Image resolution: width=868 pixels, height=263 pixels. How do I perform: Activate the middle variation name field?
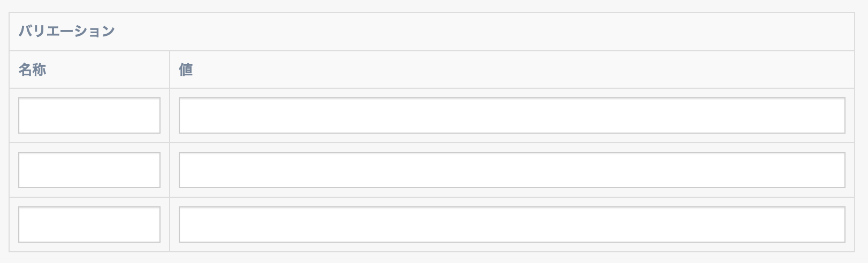click(x=89, y=170)
